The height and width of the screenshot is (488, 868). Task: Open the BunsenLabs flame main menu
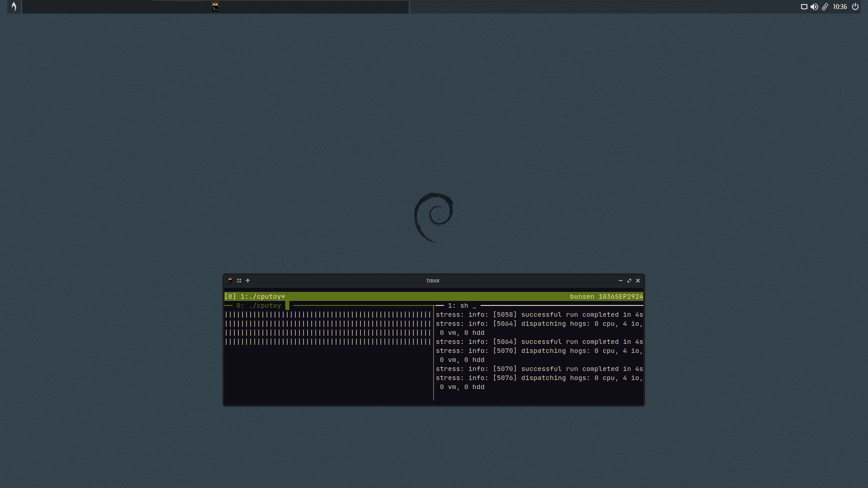click(x=14, y=7)
